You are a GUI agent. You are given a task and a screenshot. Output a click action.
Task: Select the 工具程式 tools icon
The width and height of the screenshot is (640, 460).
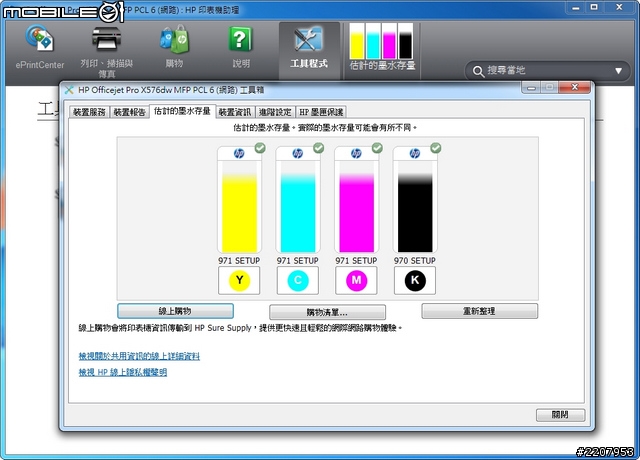(x=309, y=39)
